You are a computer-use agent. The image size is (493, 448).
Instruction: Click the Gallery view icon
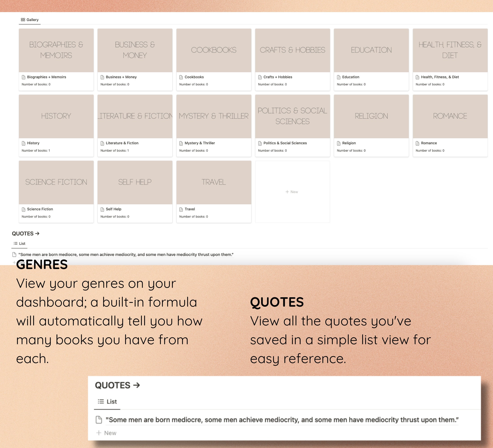click(23, 19)
